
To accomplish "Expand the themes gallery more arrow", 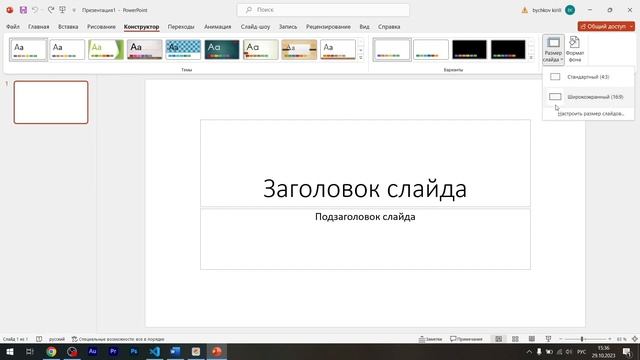I will (x=361, y=58).
